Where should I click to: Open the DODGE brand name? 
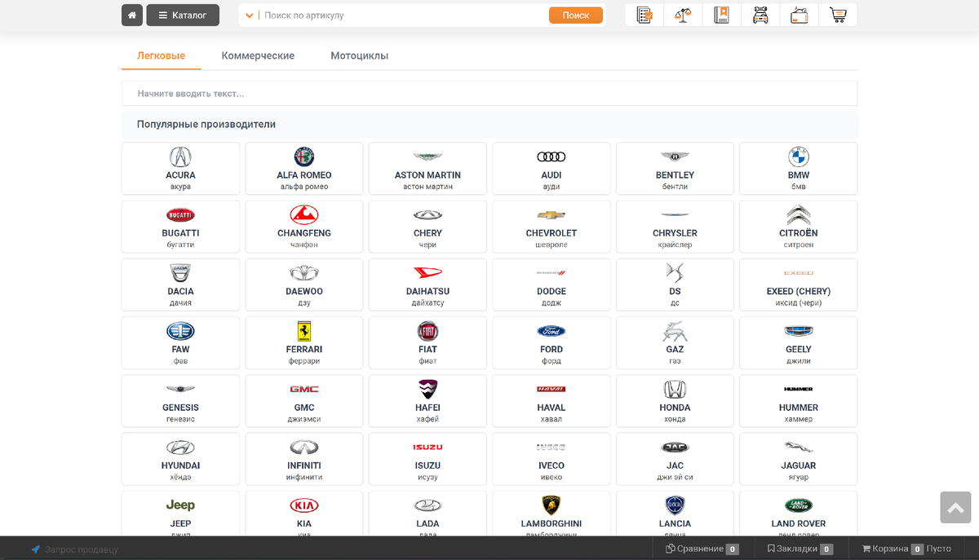[x=552, y=291]
